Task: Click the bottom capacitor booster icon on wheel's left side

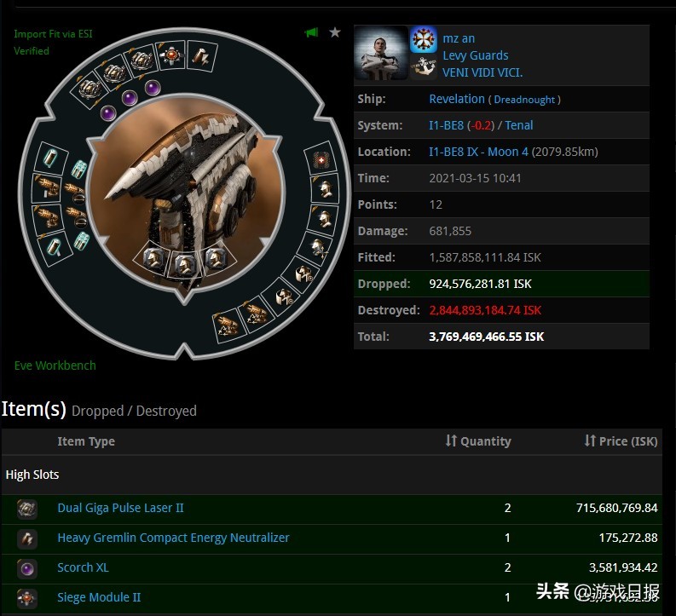Action: point(55,247)
